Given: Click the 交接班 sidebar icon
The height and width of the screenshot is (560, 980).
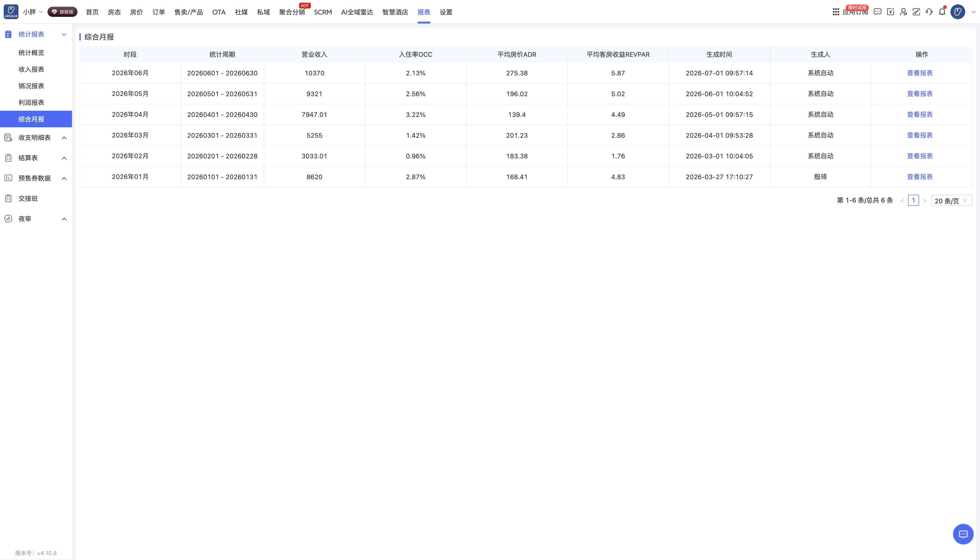Looking at the screenshot, I should 8,198.
